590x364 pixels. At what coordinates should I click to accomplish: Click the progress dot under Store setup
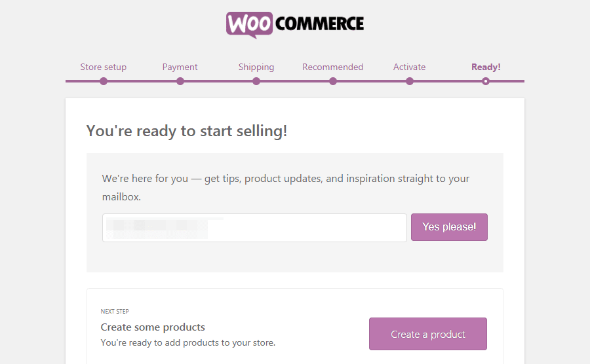coord(104,81)
